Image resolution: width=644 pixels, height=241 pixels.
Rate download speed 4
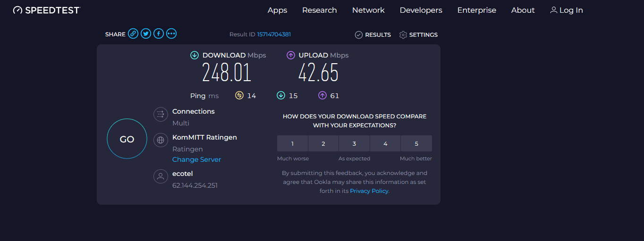click(385, 143)
